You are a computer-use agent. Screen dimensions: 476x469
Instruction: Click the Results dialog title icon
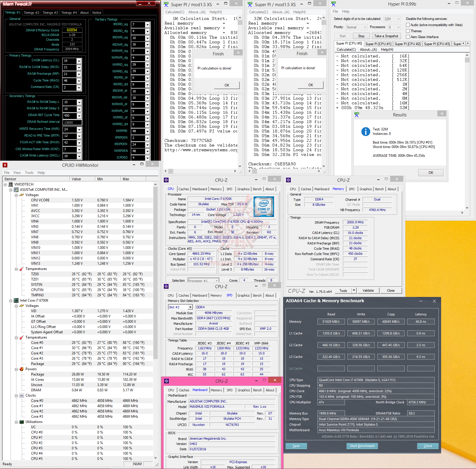tap(357, 115)
